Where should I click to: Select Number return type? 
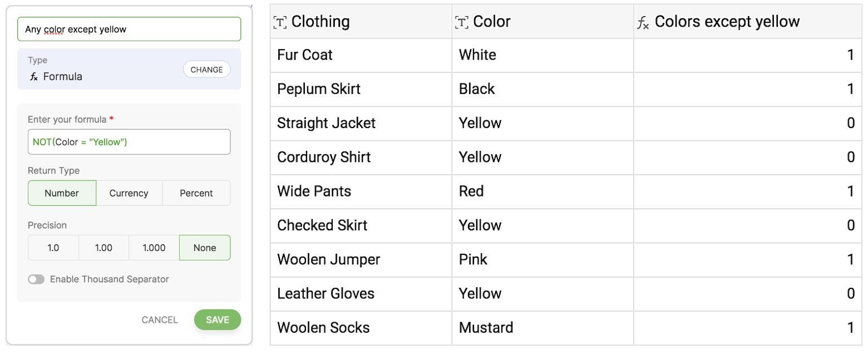pos(62,193)
